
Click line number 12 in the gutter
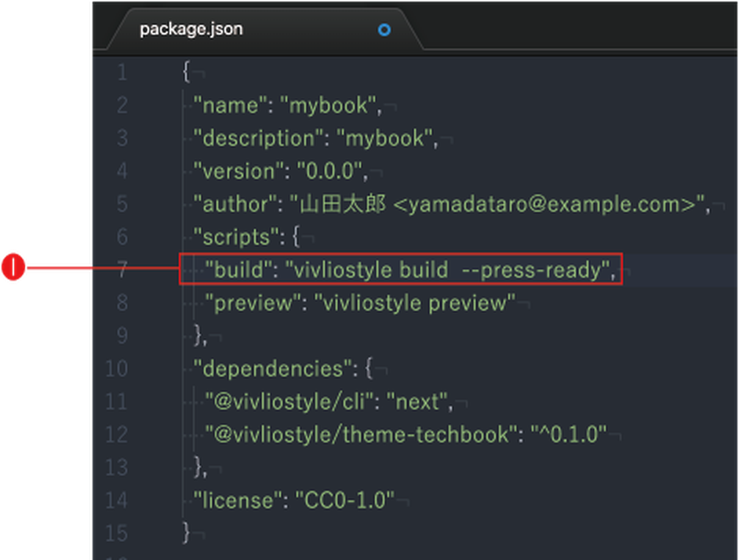point(116,435)
